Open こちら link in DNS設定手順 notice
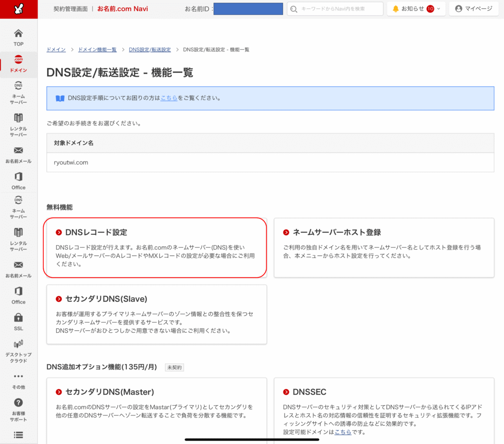This screenshot has height=444, width=504. [x=169, y=98]
